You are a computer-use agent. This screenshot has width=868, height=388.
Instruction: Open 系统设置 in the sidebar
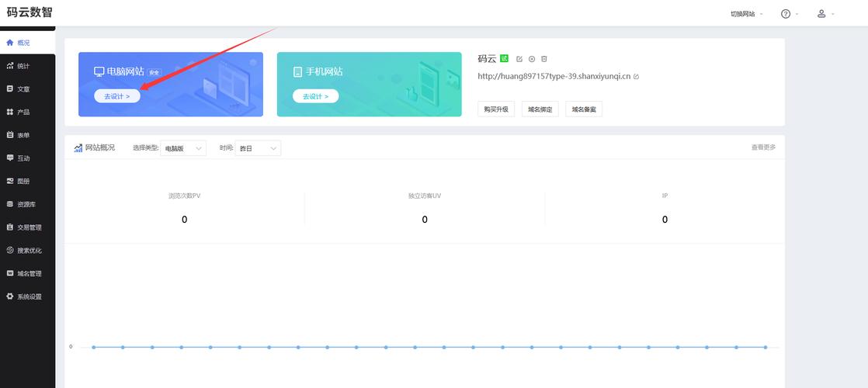[28, 296]
